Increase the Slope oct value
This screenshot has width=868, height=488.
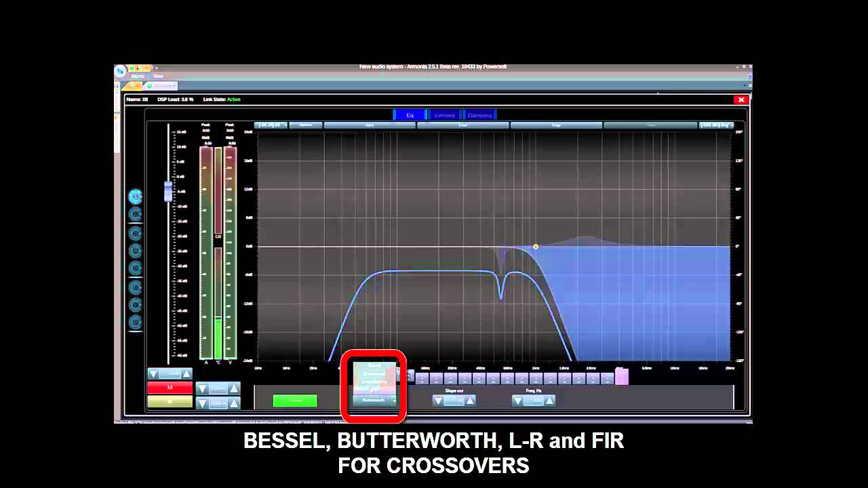470,401
